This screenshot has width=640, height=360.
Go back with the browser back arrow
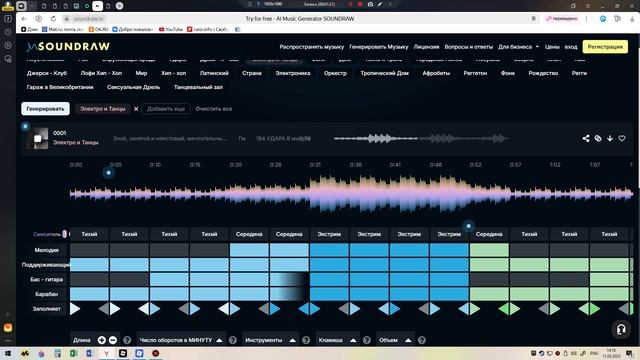[x=24, y=19]
